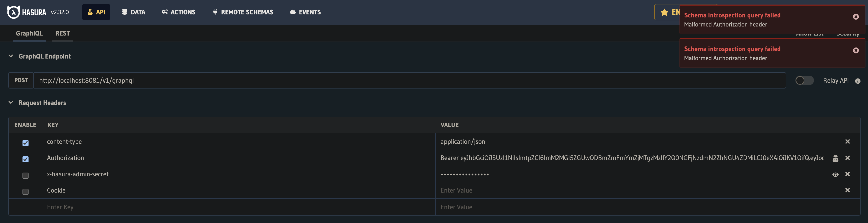This screenshot has height=223, width=868.
Task: Switch to the REST tab
Action: [62, 33]
